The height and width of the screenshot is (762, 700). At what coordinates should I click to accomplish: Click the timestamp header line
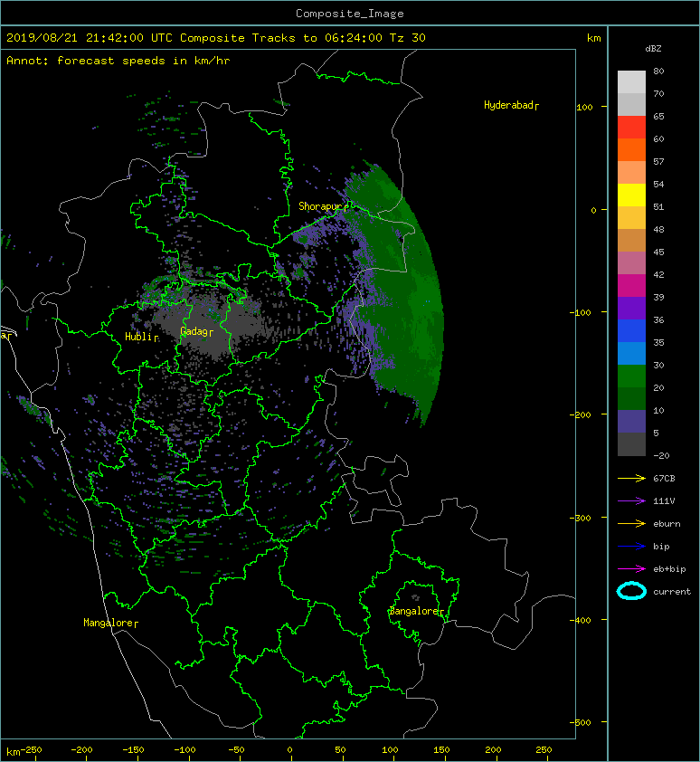[216, 38]
